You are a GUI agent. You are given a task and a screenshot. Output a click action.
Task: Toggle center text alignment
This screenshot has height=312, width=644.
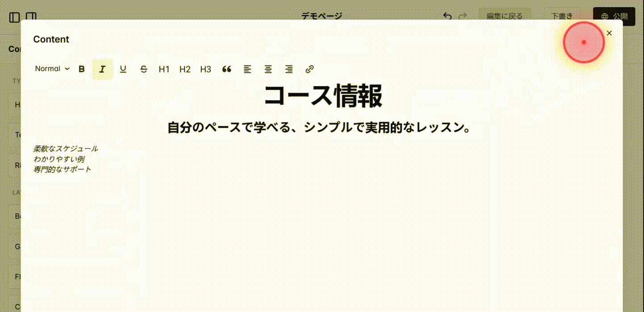tap(267, 69)
